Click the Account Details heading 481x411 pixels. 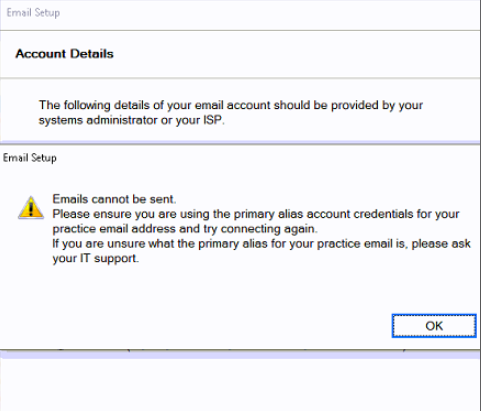64,54
